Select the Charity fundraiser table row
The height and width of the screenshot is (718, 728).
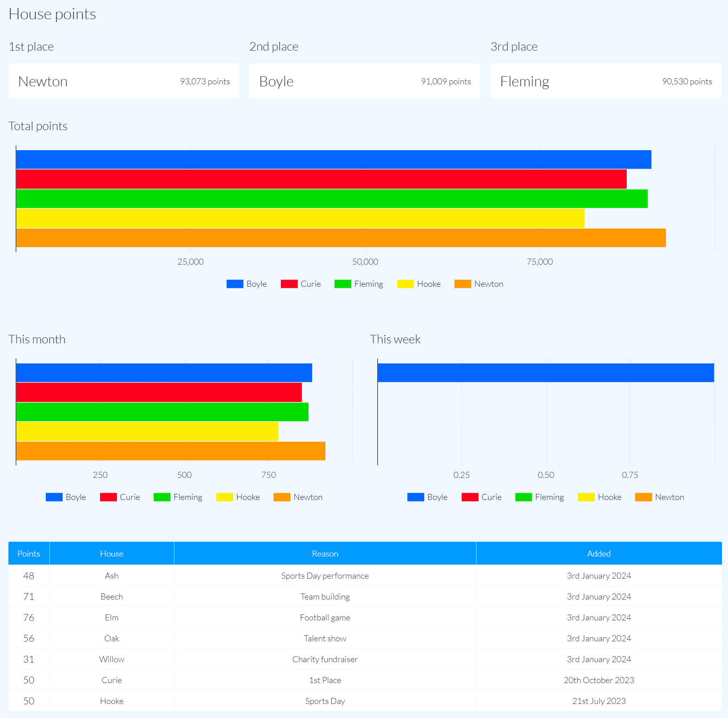click(x=325, y=659)
